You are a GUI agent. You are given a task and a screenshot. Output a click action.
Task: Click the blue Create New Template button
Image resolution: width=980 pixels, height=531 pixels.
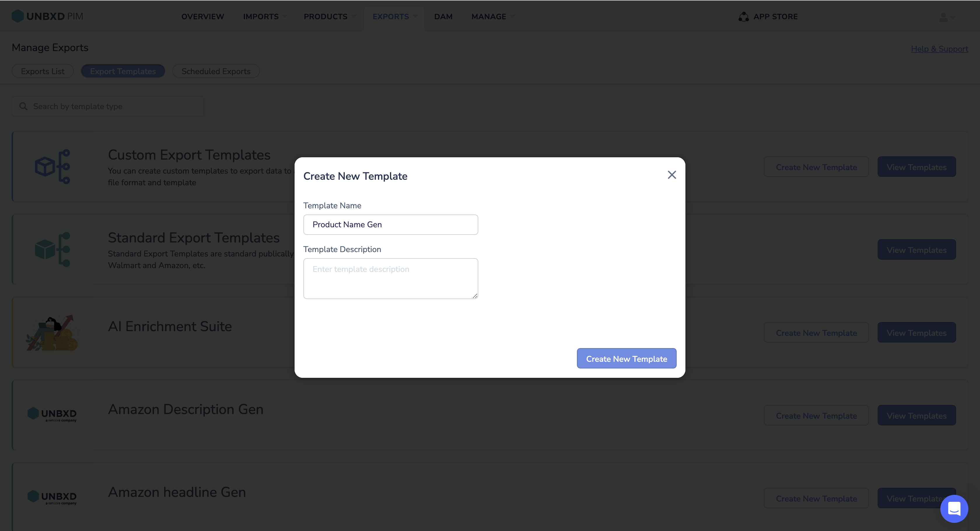[x=626, y=359]
